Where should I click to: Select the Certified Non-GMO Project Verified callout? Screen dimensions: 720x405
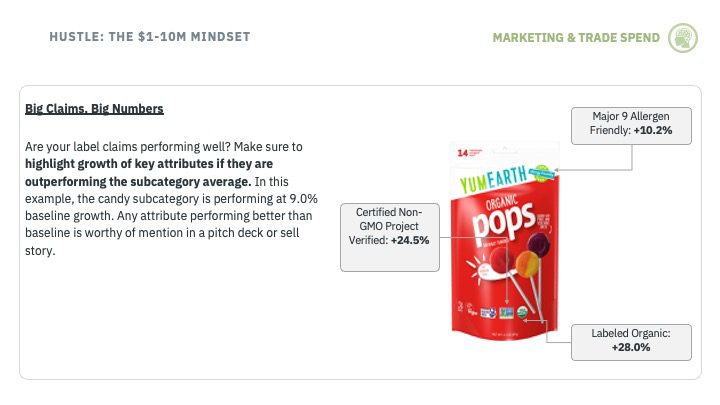(390, 237)
